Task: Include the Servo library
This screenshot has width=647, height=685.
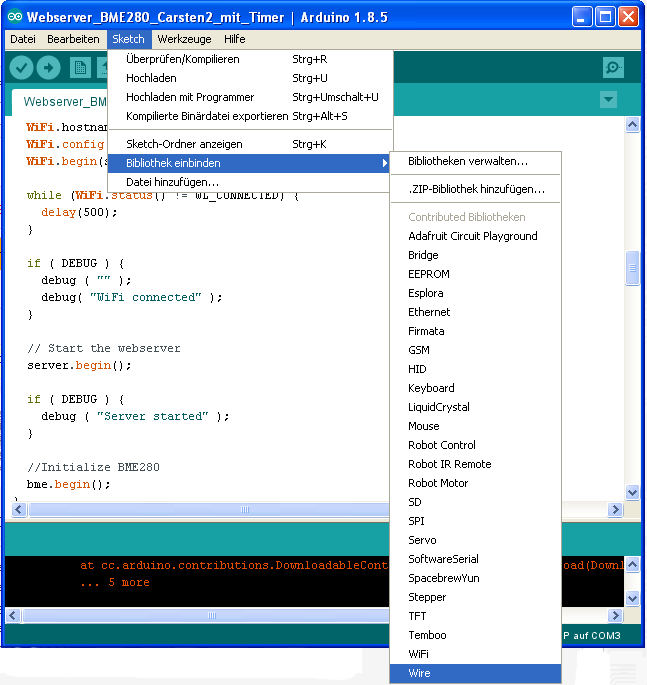Action: pos(475,540)
